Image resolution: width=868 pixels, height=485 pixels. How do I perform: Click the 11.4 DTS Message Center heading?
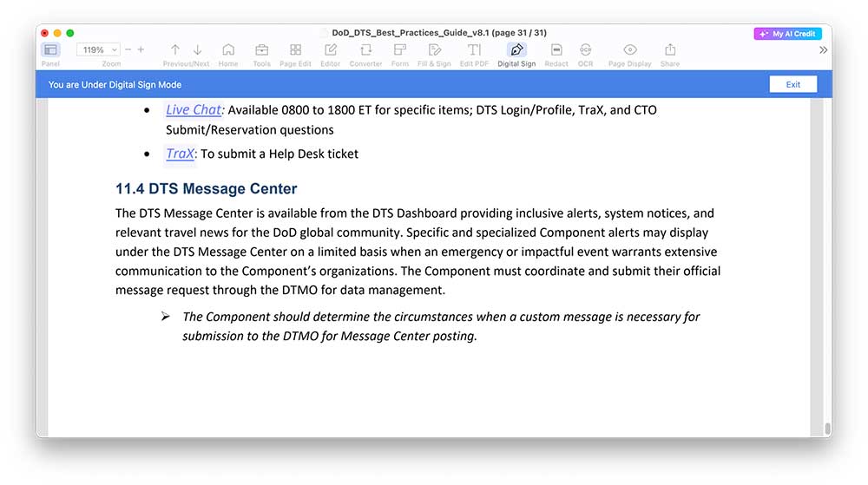206,188
